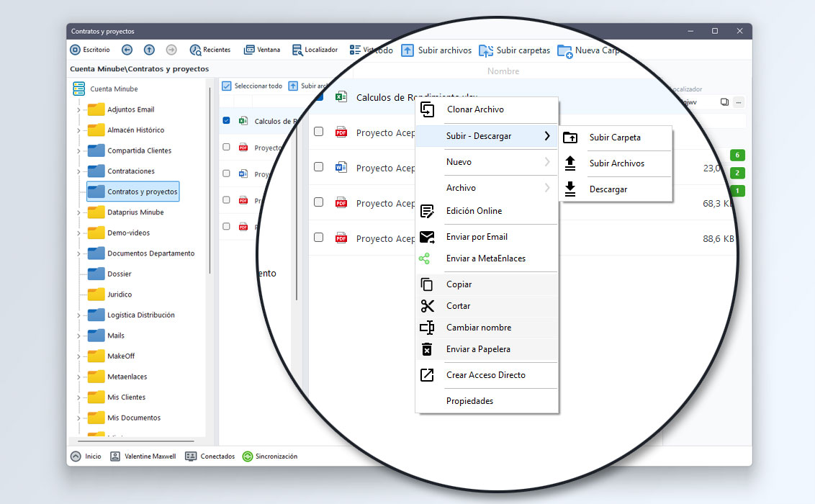Select the Cuenta Minube root node
This screenshot has width=815, height=504.
point(106,89)
